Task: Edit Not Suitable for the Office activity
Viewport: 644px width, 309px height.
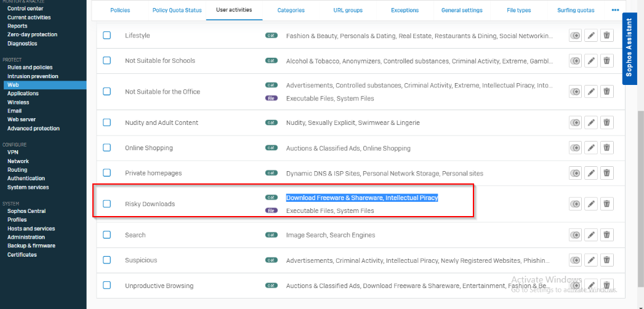Action: (x=591, y=92)
